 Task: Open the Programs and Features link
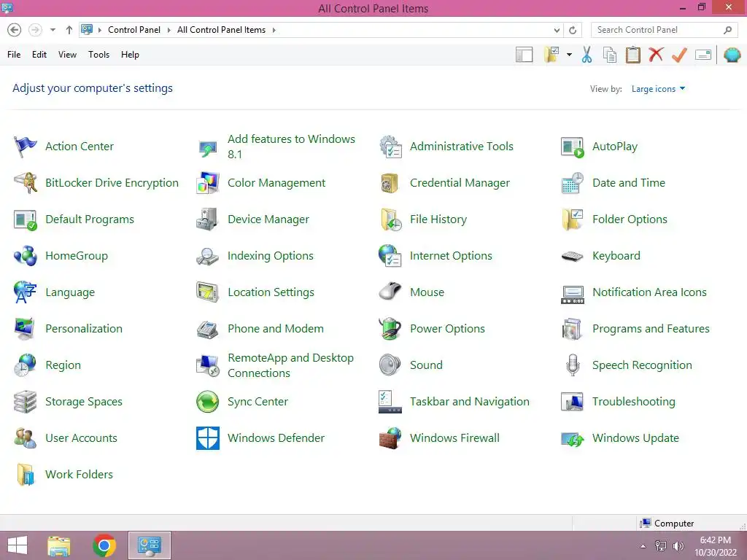[x=651, y=329]
